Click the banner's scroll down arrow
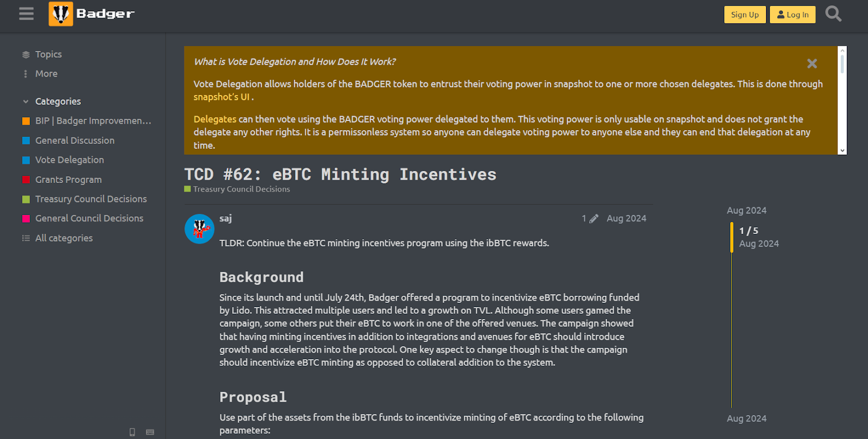 [x=843, y=150]
